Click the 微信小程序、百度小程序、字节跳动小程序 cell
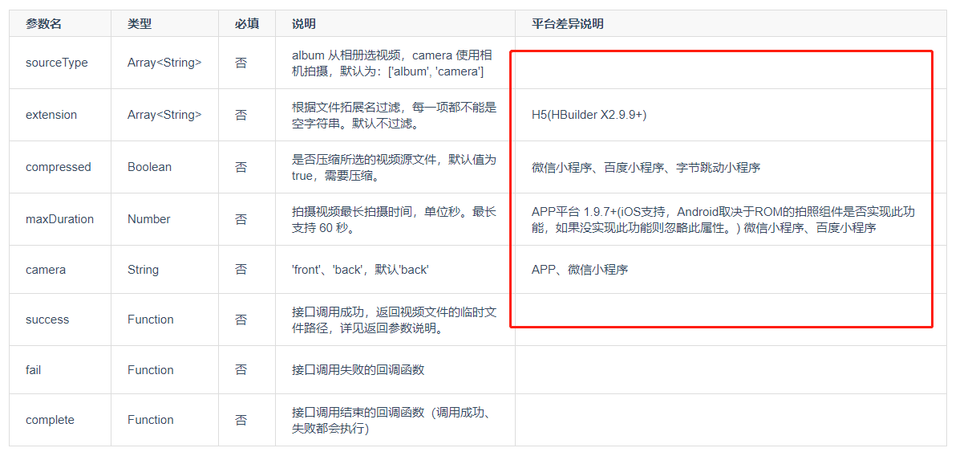 (646, 168)
